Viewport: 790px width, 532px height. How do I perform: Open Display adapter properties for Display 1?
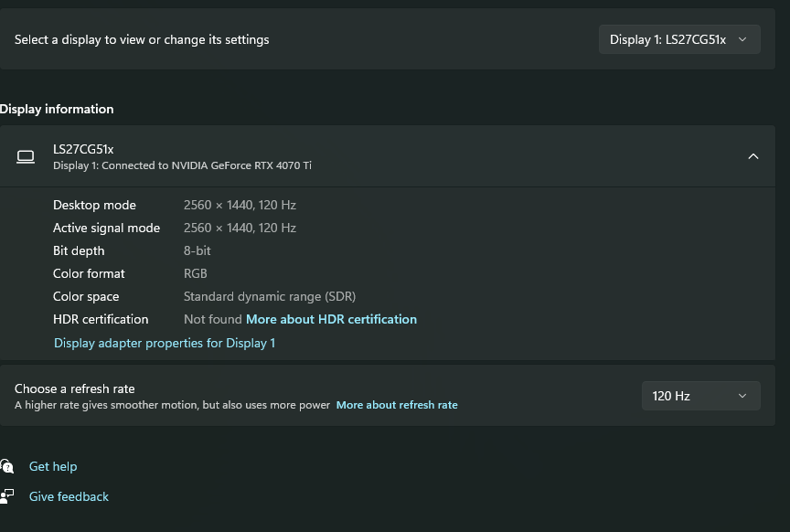[165, 343]
